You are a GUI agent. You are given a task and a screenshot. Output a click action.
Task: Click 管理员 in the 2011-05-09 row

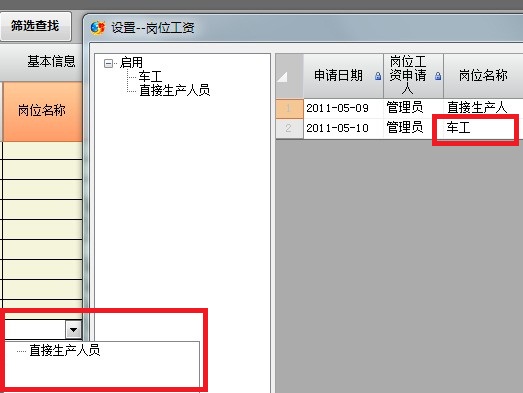[x=413, y=108]
